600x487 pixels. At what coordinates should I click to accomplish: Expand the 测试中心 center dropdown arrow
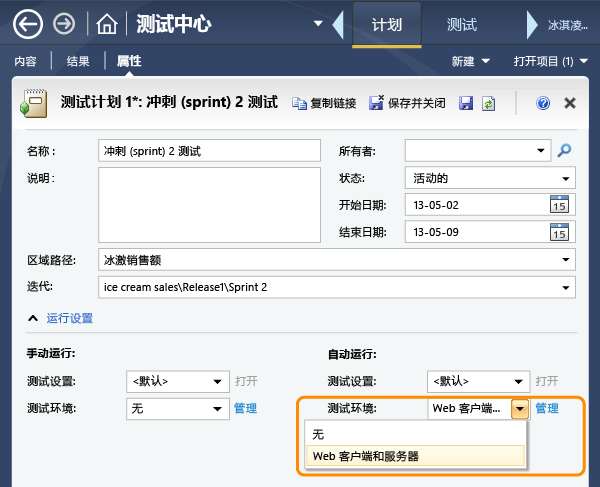click(x=318, y=24)
